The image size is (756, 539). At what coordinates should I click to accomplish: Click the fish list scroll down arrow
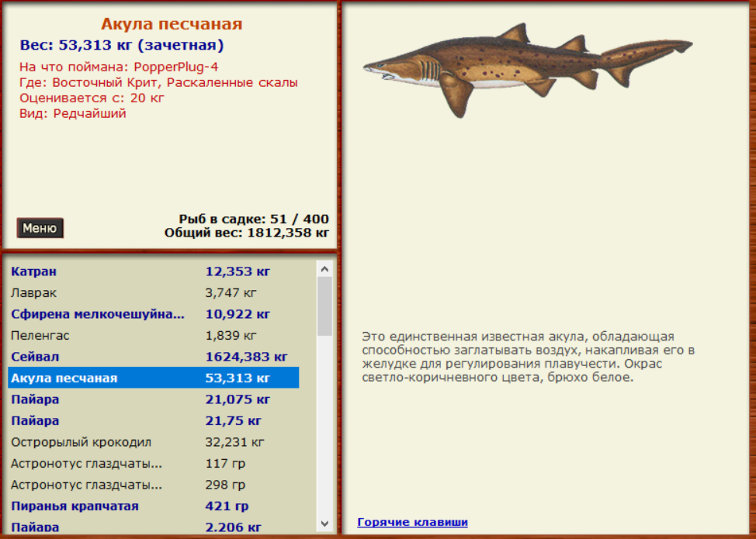(325, 523)
